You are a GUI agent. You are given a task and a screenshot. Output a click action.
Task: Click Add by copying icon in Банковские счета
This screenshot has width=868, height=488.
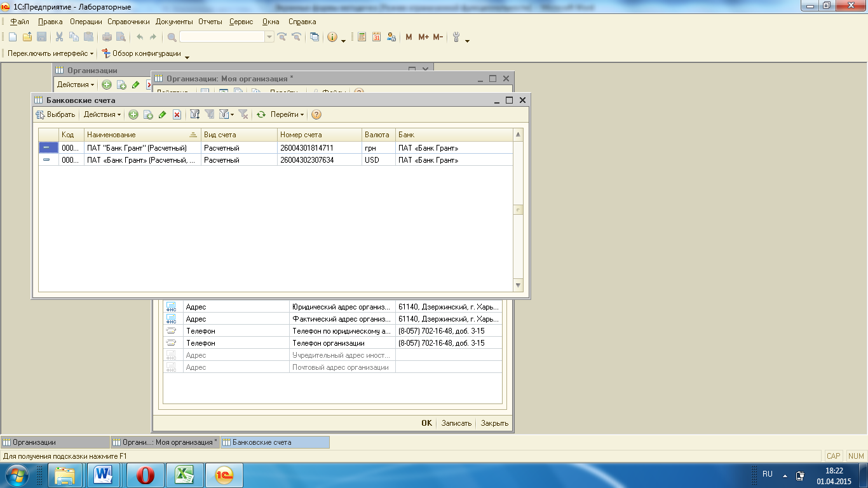148,114
